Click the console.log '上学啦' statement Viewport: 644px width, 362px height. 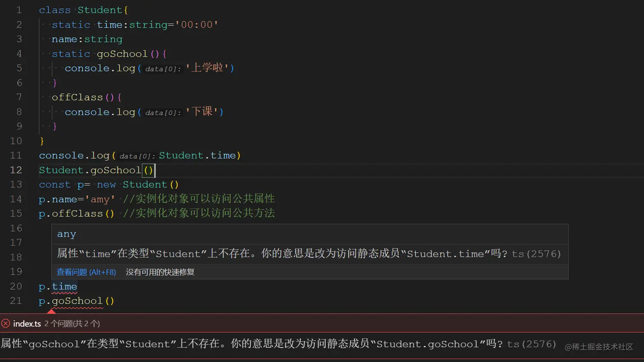click(x=149, y=68)
